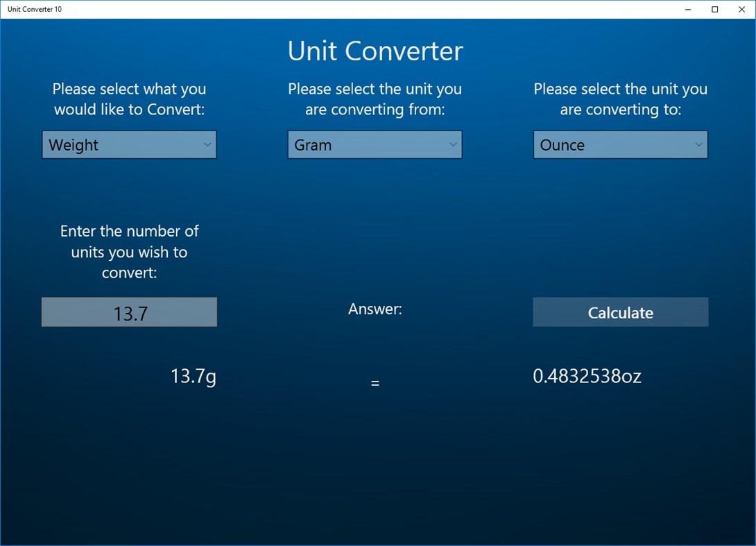Expand the chevron on the Ounce dropdown
756x546 pixels.
pyautogui.click(x=698, y=144)
